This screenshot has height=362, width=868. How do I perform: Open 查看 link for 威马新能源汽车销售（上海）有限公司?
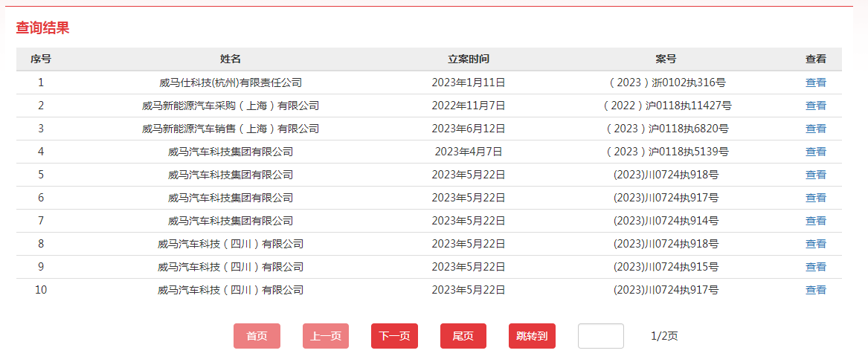pyautogui.click(x=815, y=129)
